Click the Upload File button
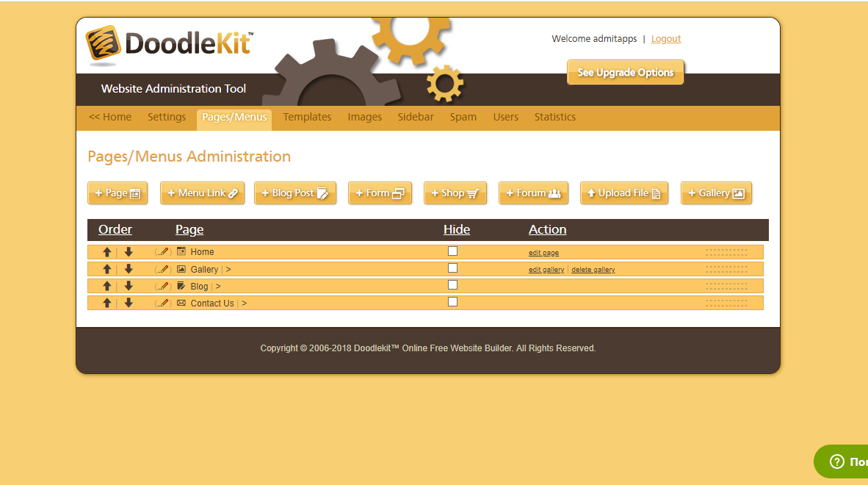This screenshot has height=485, width=868. point(624,193)
